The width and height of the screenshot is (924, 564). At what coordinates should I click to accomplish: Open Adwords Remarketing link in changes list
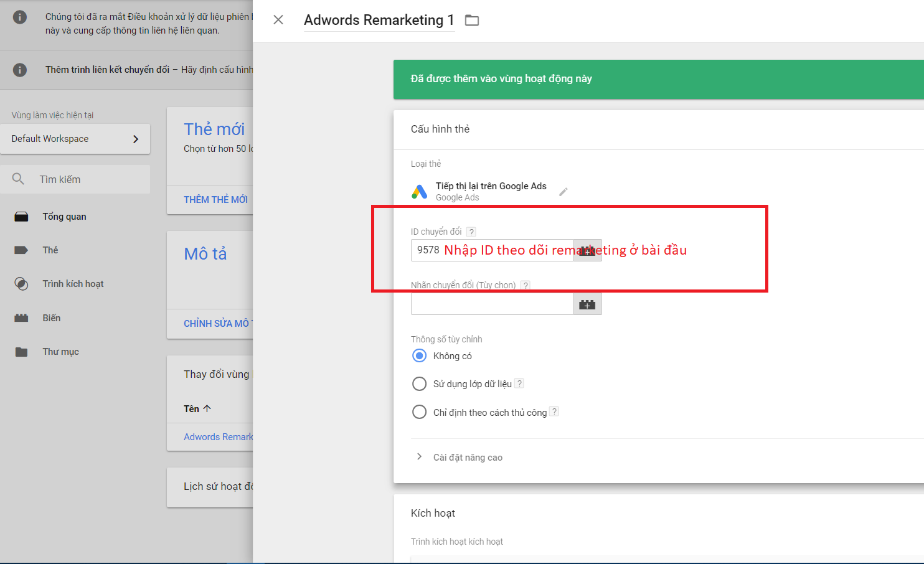218,437
